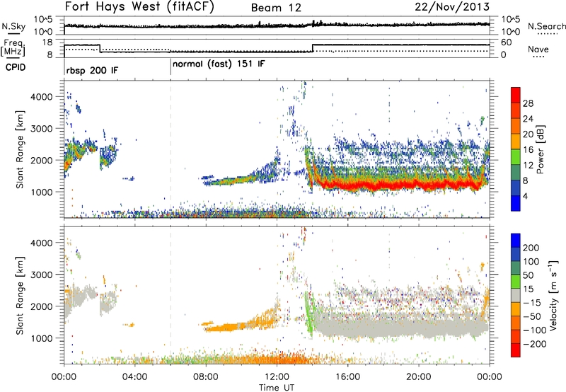
Task: Click the '12' tick on Power colorbar
Action: (x=528, y=165)
